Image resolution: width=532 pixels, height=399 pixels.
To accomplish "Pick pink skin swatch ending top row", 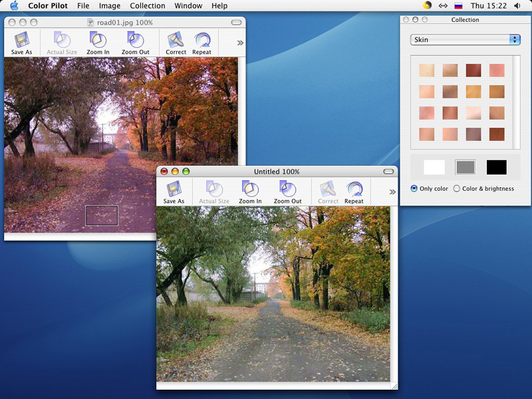I will 497,70.
